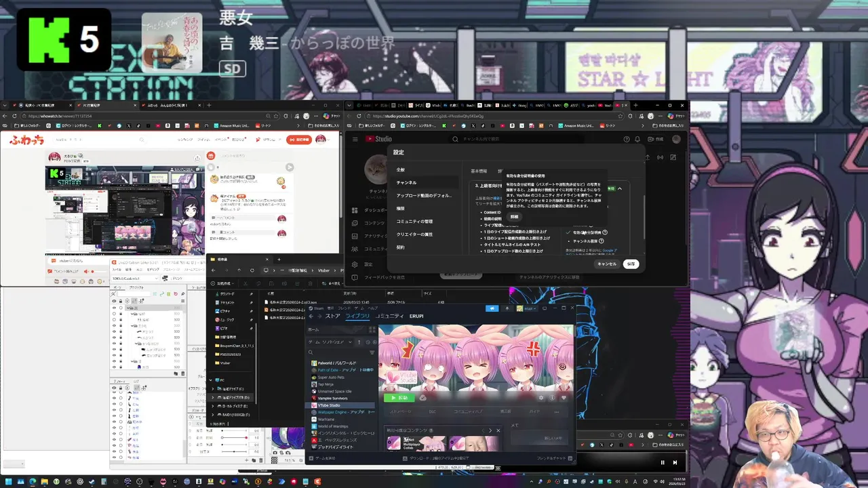The height and width of the screenshot is (488, 868).
Task: Click the Steam library search field
Action: (x=338, y=352)
